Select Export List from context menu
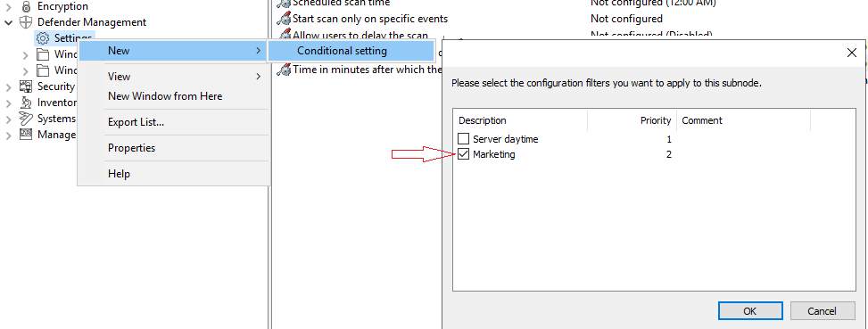 136,122
